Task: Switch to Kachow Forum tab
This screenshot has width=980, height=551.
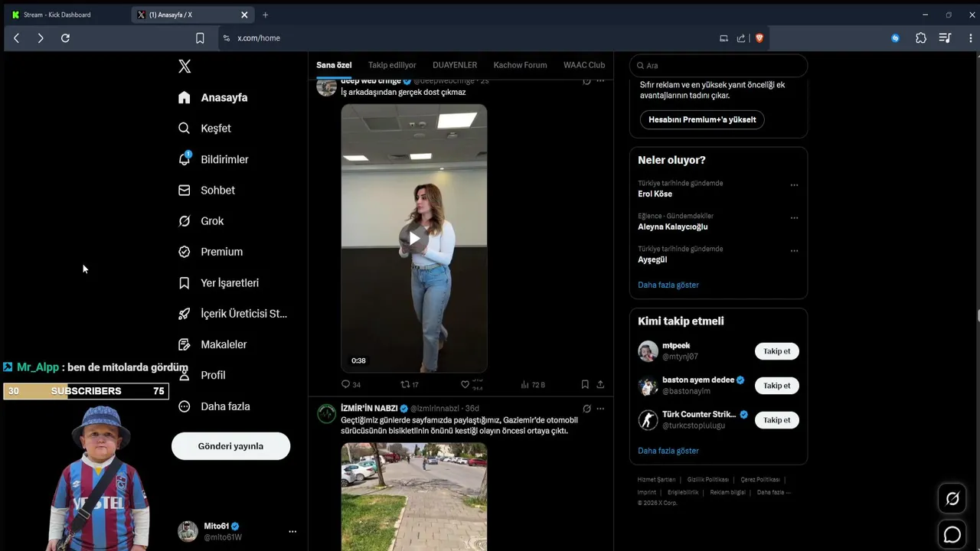Action: click(x=521, y=65)
